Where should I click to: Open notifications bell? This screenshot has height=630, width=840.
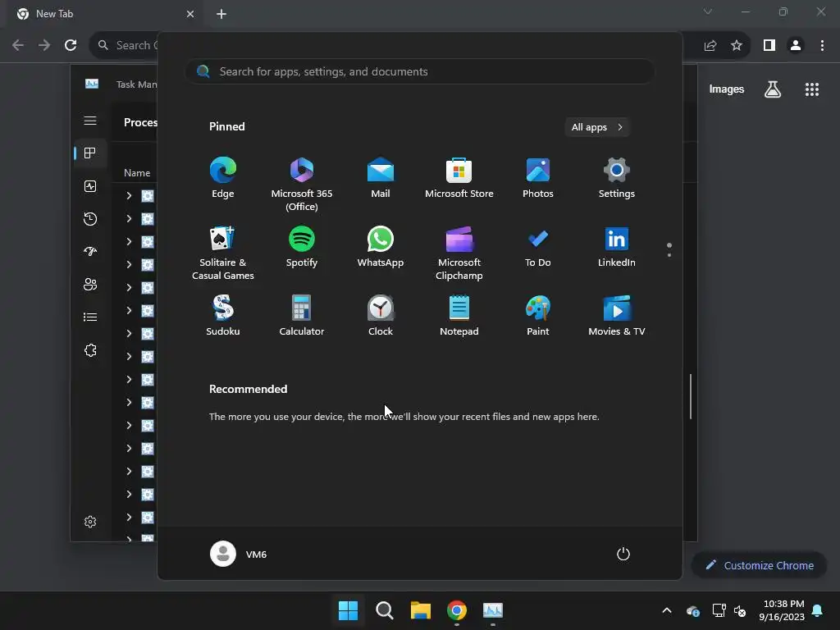[x=818, y=610]
